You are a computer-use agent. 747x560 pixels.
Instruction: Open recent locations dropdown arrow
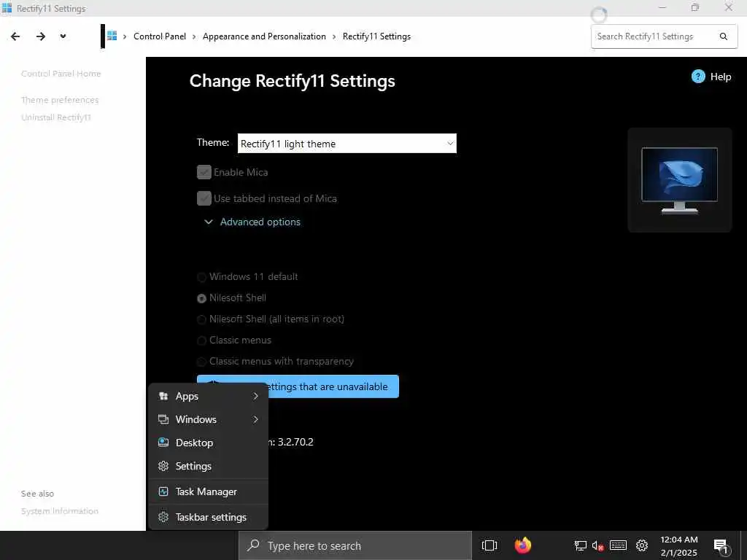coord(63,36)
